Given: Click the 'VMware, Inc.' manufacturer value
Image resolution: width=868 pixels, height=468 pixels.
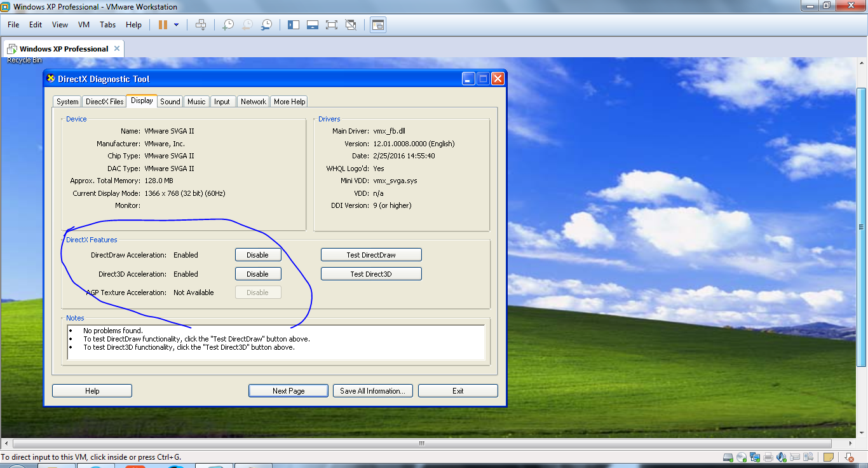Looking at the screenshot, I should [x=165, y=144].
